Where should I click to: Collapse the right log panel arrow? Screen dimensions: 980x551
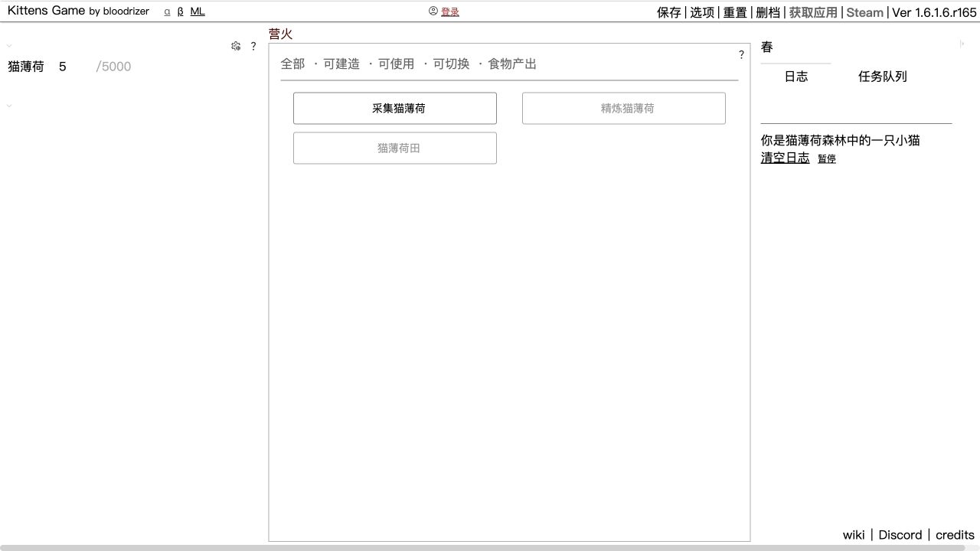coord(962,44)
